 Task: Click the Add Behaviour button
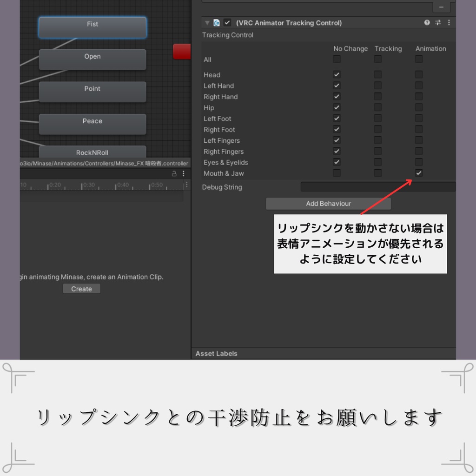tap(328, 204)
